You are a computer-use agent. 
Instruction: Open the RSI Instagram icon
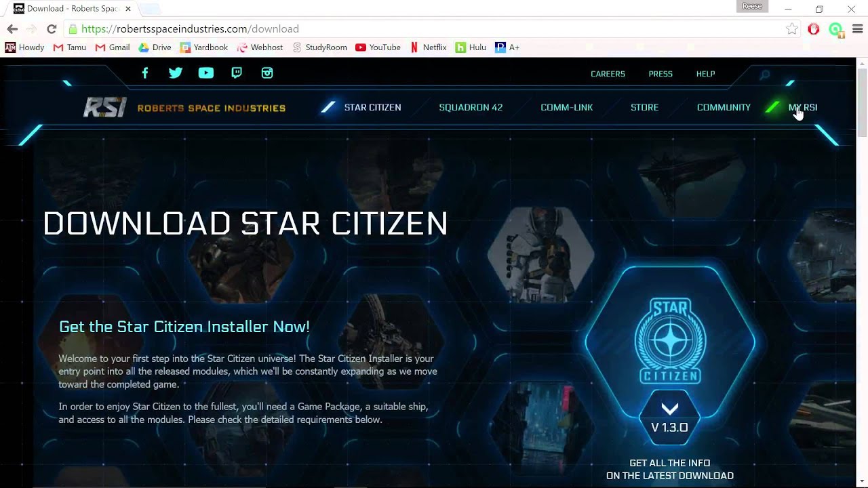pyautogui.click(x=267, y=73)
